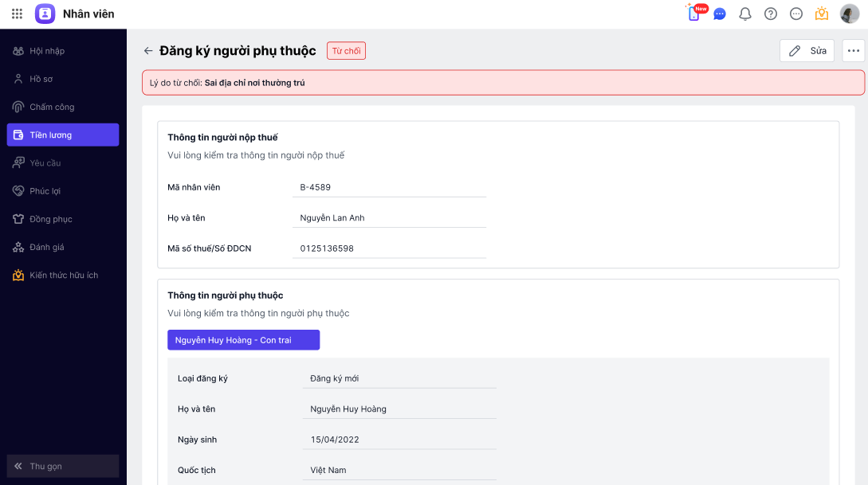Open the three-dot circle icon in header
Image resolution: width=868 pixels, height=485 pixels.
tap(796, 14)
